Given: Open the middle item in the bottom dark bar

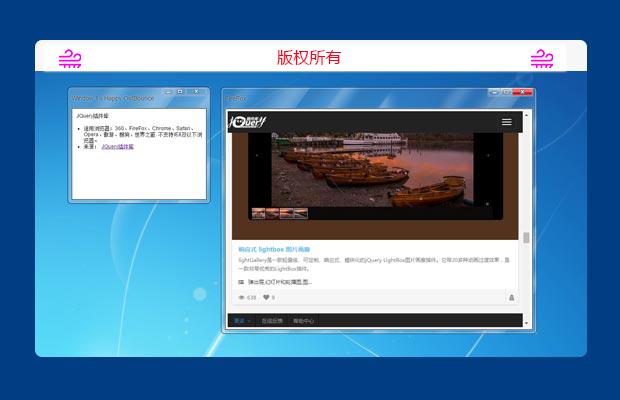Looking at the screenshot, I should pyautogui.click(x=272, y=321).
